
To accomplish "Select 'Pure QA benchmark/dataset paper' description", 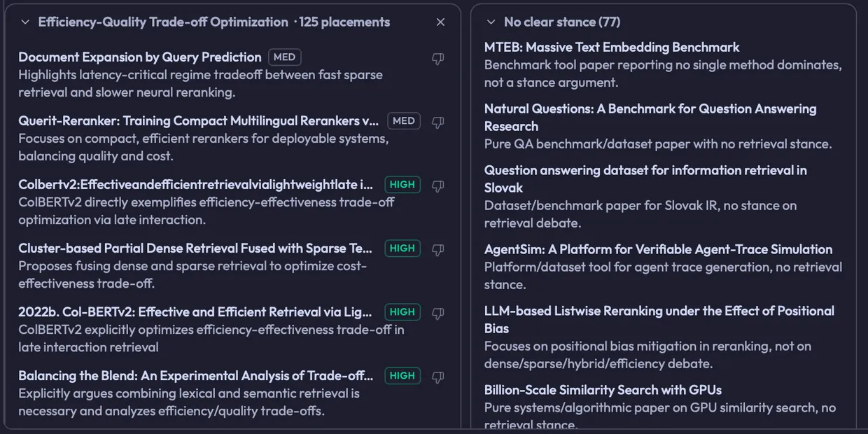I will [658, 144].
